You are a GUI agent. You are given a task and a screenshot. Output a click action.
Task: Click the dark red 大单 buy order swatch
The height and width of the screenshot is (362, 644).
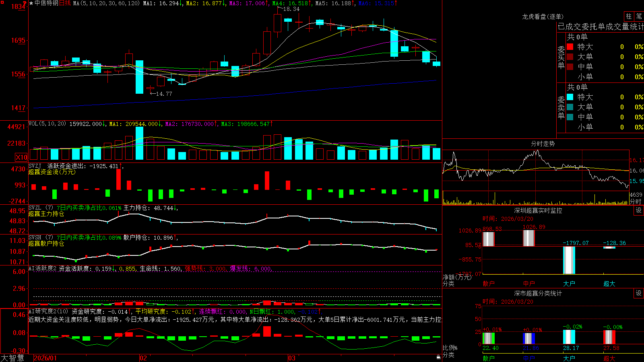pos(570,57)
